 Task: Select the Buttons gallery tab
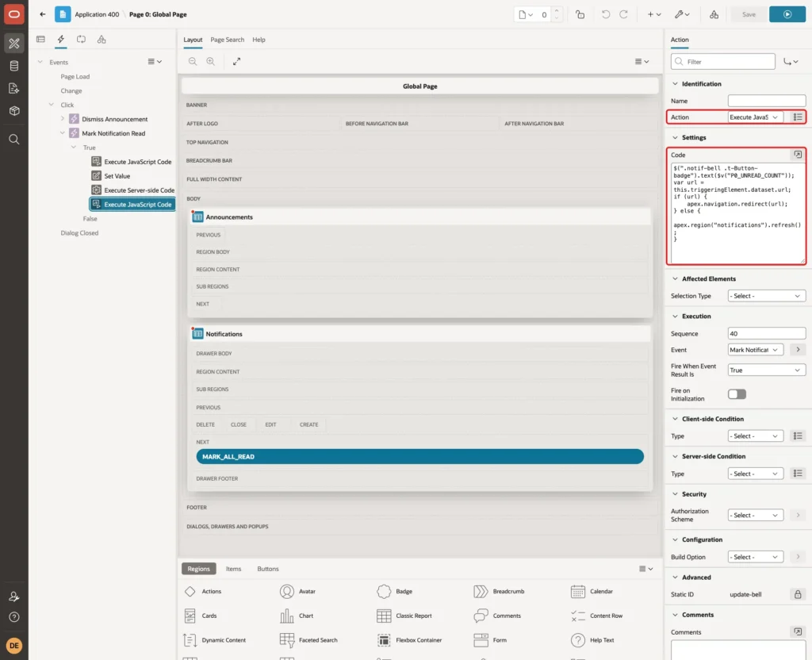pos(268,568)
